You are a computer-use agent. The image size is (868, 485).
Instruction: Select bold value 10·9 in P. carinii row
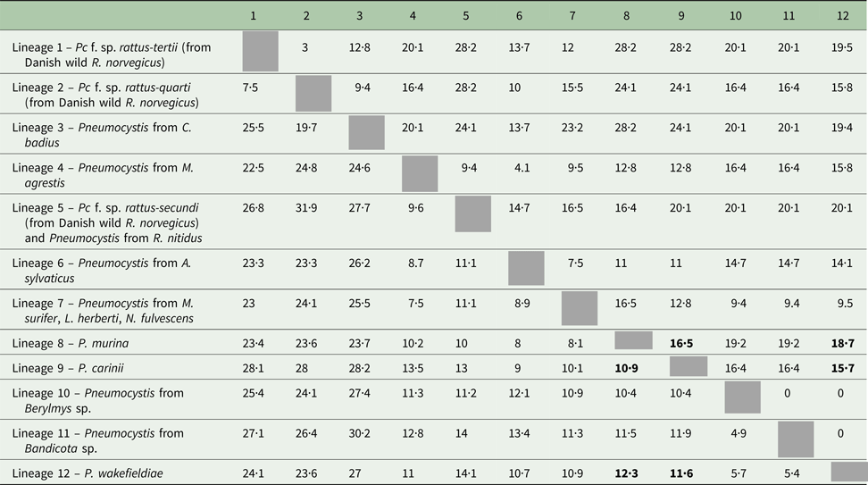coord(626,368)
